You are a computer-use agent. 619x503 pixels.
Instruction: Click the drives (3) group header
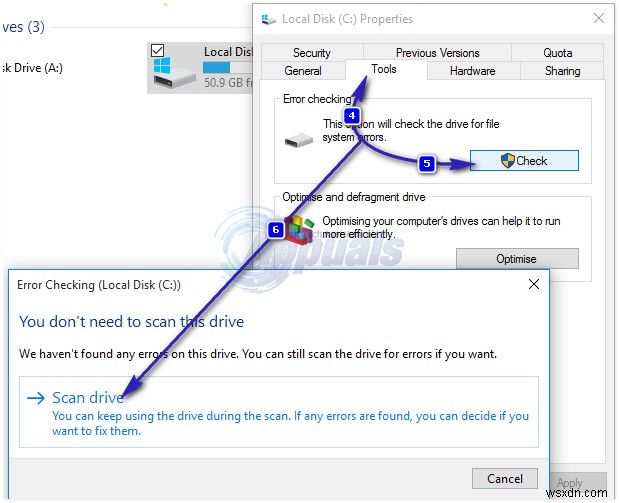coord(23,27)
